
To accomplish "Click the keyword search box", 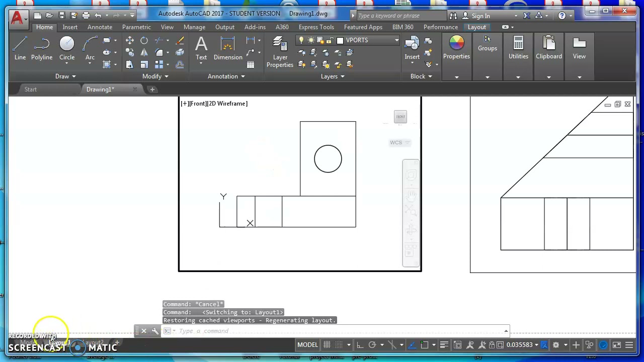I will click(401, 16).
